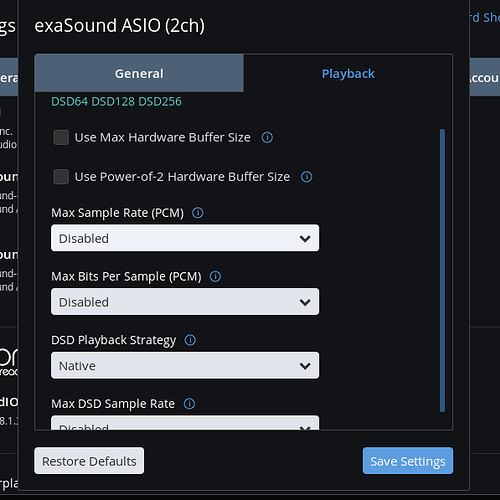500x500 pixels.
Task: Show info for Max DSD Sample Rate
Action: (189, 404)
